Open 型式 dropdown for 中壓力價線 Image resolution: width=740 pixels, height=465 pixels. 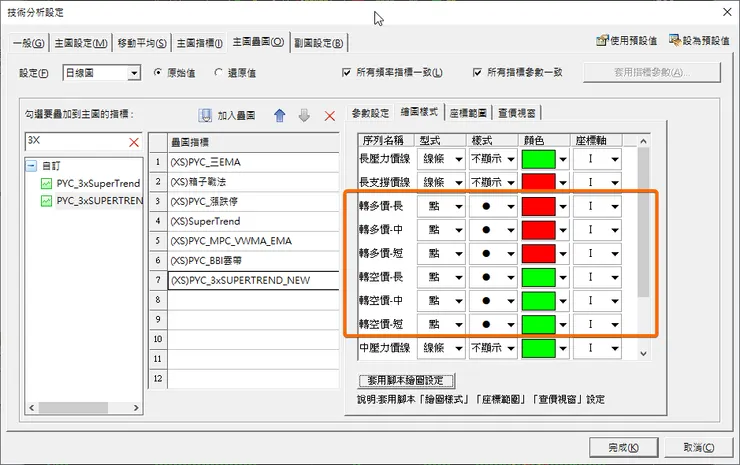pyautogui.click(x=458, y=348)
